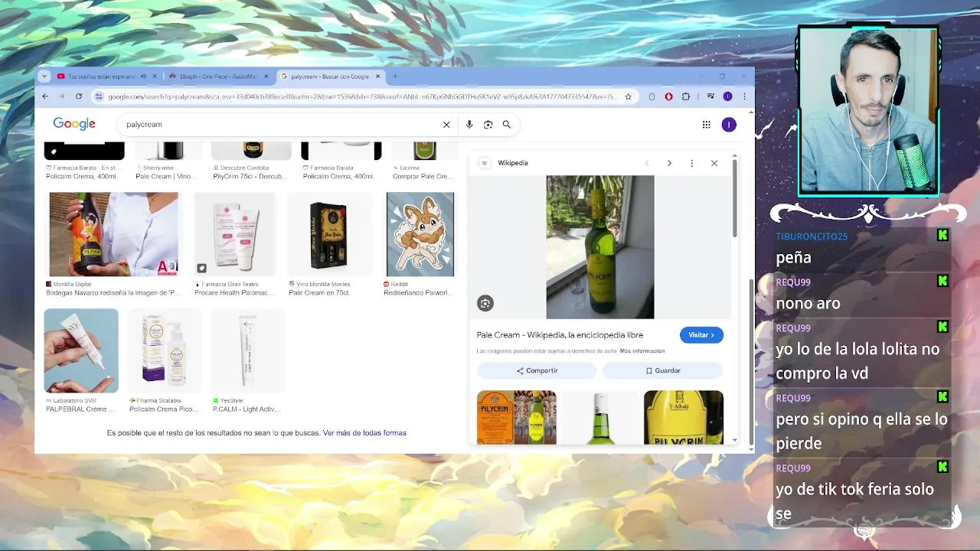This screenshot has height=551, width=980.
Task: Clear the search query with the X icon
Action: click(446, 124)
